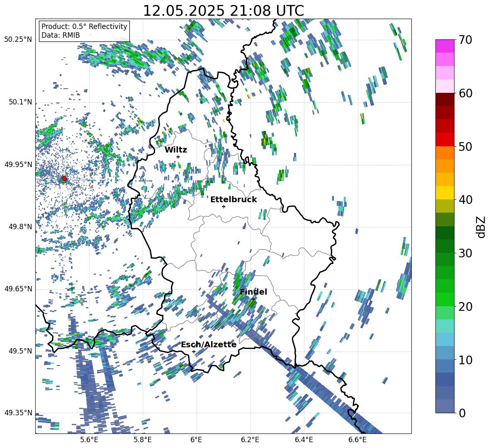Click the 6.6°E longitude label
The height and width of the screenshot is (448, 491).
357,440
